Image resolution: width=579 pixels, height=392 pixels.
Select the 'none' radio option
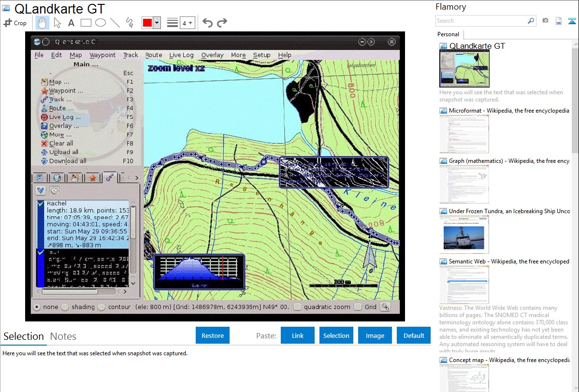(x=37, y=307)
